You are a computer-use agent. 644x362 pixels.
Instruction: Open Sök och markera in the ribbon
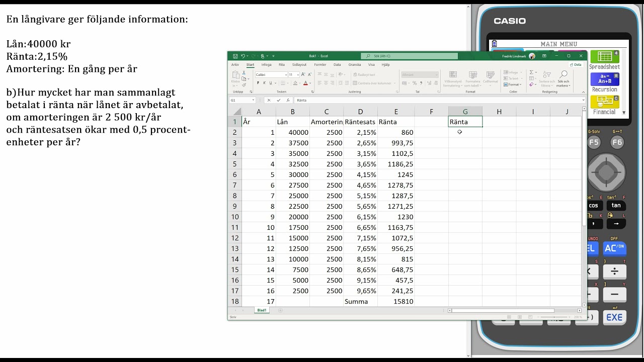[563, 78]
